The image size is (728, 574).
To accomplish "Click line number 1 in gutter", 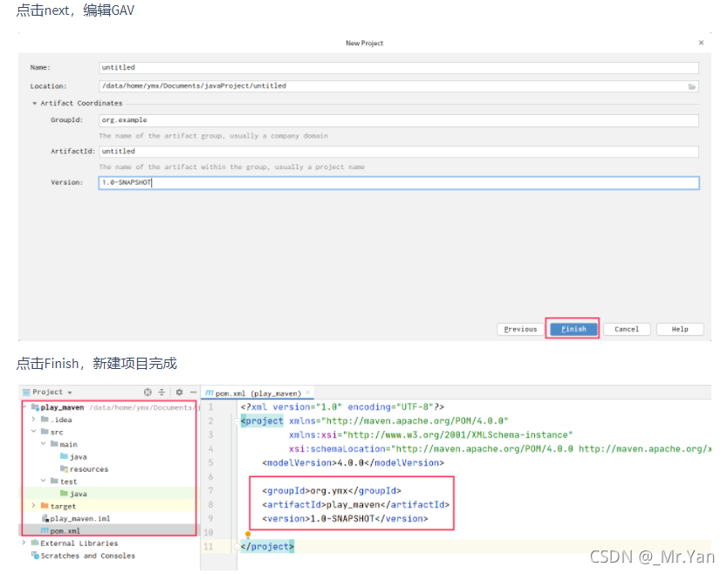I will tap(210, 407).
